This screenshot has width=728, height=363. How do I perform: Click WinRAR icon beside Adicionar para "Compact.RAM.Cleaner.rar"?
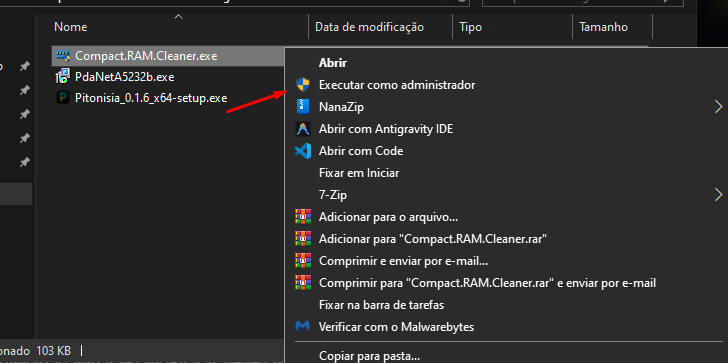click(303, 239)
